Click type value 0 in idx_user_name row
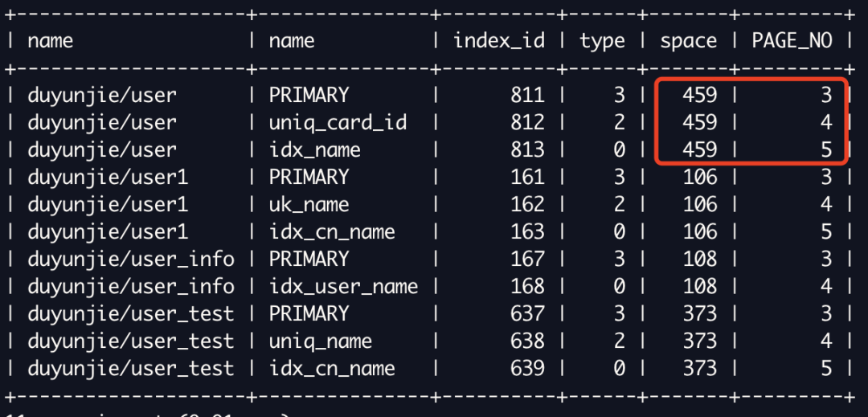Screen dimensions: 868x417 pos(620,287)
